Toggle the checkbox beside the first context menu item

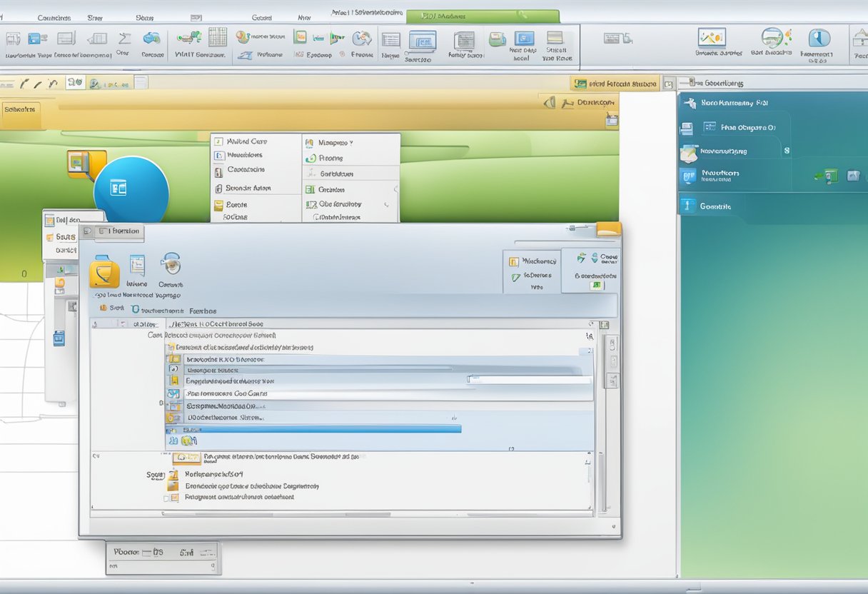pyautogui.click(x=219, y=142)
